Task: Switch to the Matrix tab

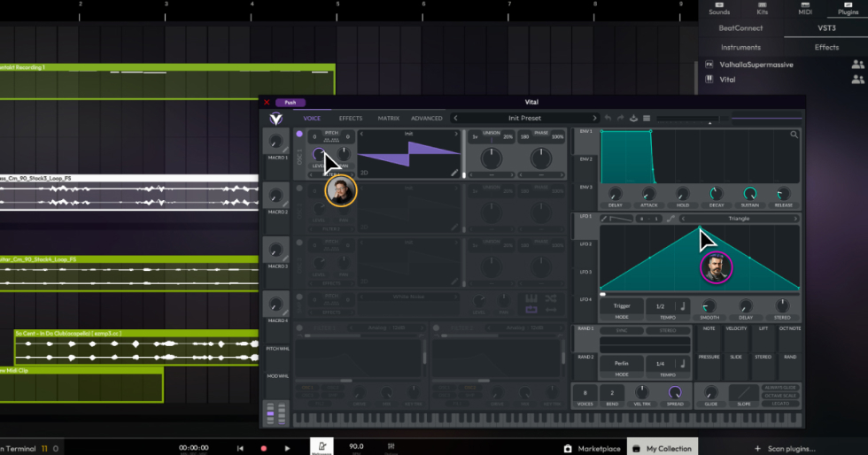Action: pyautogui.click(x=389, y=119)
